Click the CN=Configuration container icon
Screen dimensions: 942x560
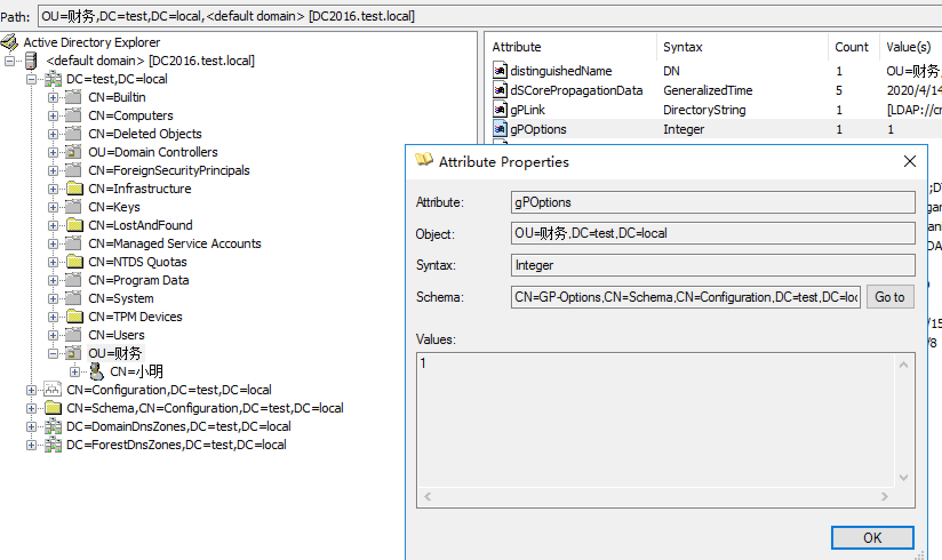pos(53,390)
